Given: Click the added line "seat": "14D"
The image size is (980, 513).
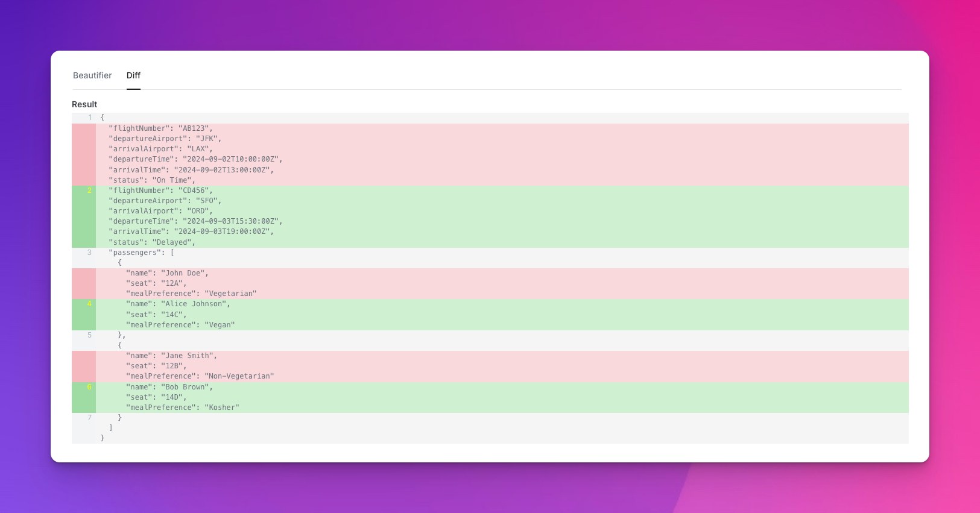Looking at the screenshot, I should [156, 397].
